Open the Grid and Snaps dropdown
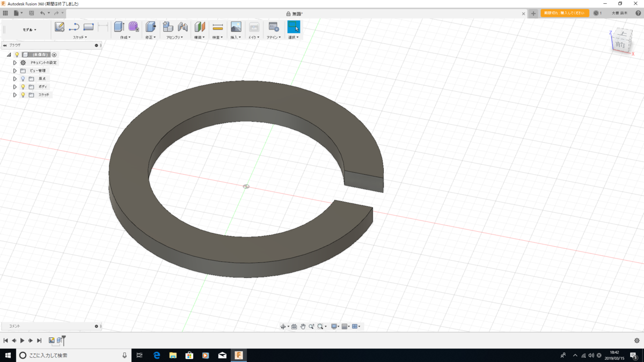This screenshot has width=644, height=362. click(x=346, y=327)
